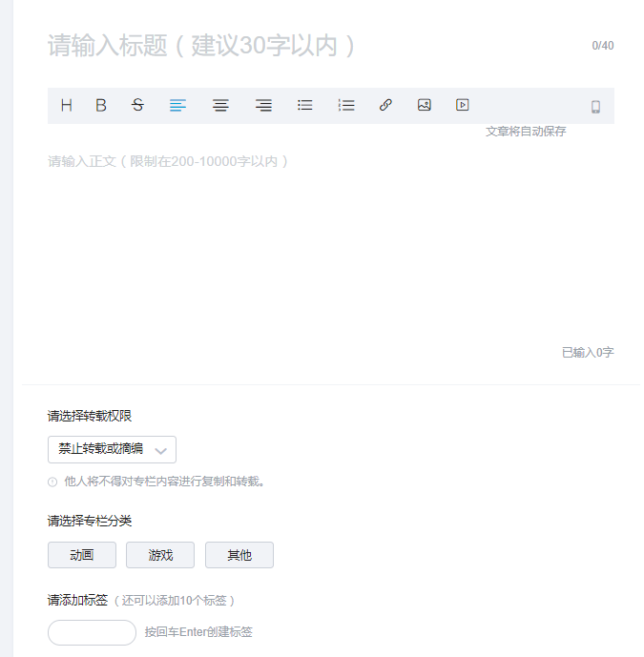Click the info icon beside the repost notice
Screen dimensions: 644x657
point(52,482)
